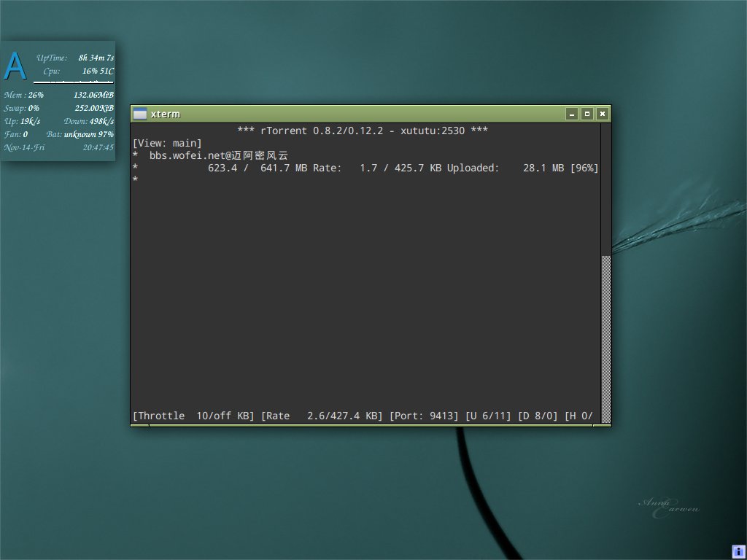Image resolution: width=747 pixels, height=560 pixels.
Task: Click the blue info icon in the desktop corner
Action: click(x=738, y=551)
